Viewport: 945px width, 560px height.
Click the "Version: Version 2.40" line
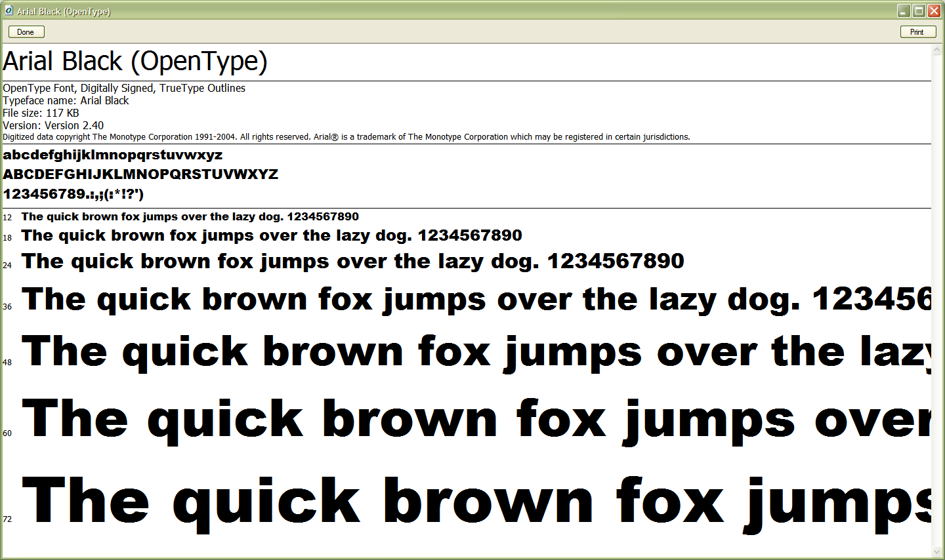point(53,125)
